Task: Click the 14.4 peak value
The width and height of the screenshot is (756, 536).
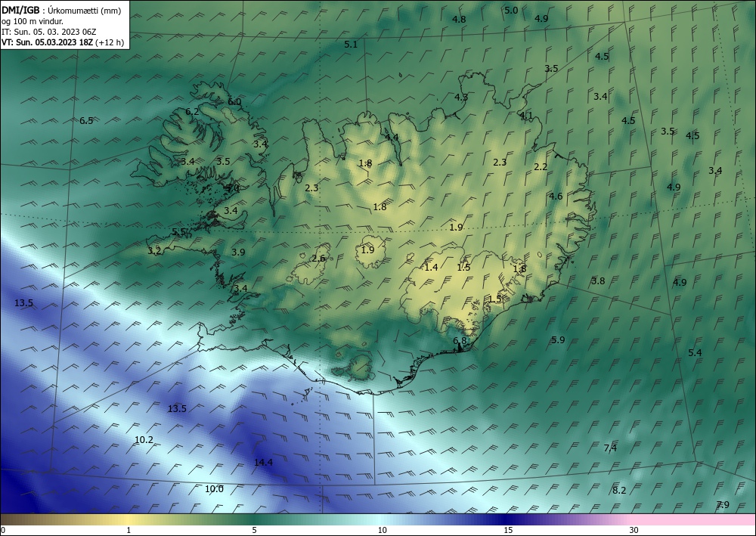Action: (263, 462)
